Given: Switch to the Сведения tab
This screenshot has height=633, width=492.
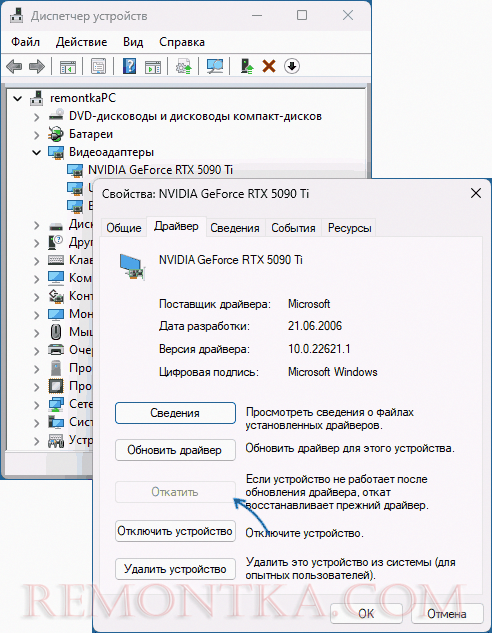Looking at the screenshot, I should 235,228.
